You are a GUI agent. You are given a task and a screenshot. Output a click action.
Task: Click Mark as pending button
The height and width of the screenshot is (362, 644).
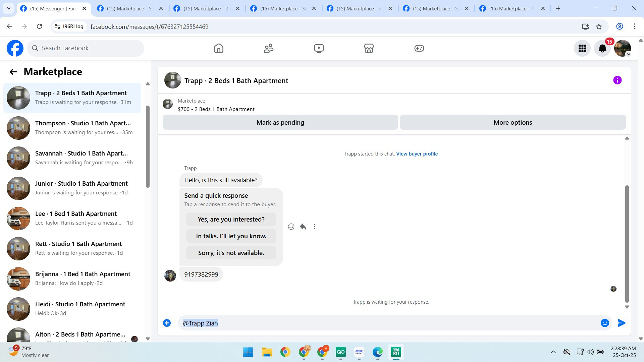coord(280,122)
